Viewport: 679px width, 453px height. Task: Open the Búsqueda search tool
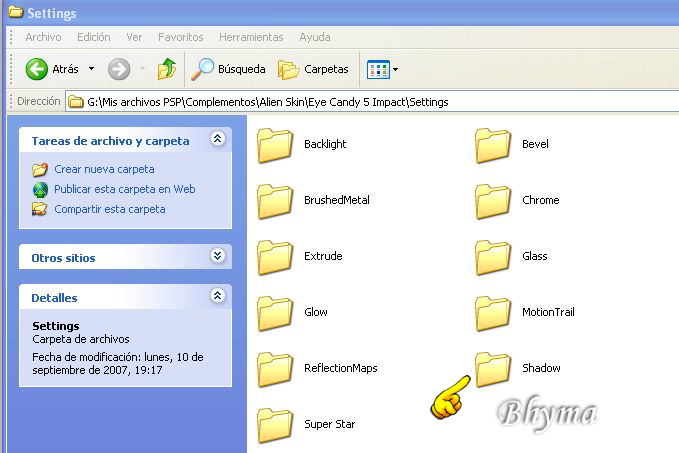(x=229, y=69)
